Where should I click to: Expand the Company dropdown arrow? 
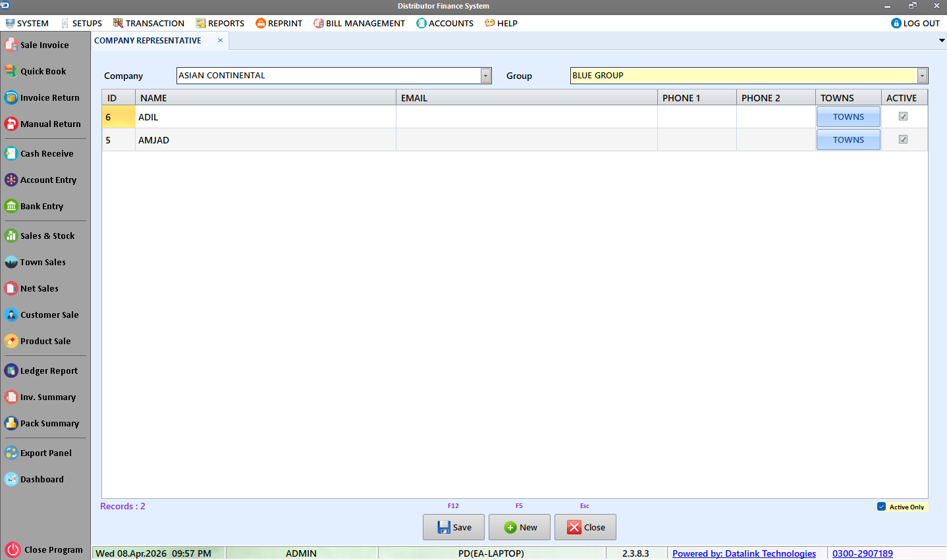[x=485, y=76]
